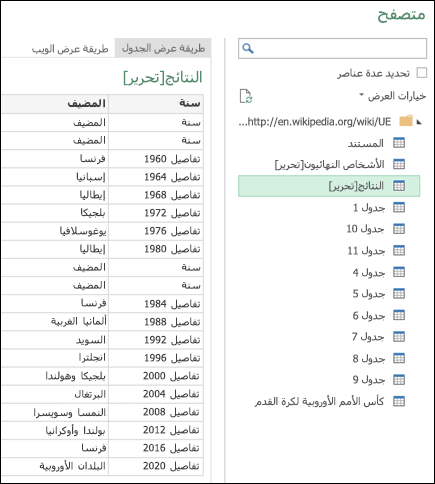Click table icon beside النتائج[تحرير] in tree
The image size is (435, 484).
click(399, 186)
